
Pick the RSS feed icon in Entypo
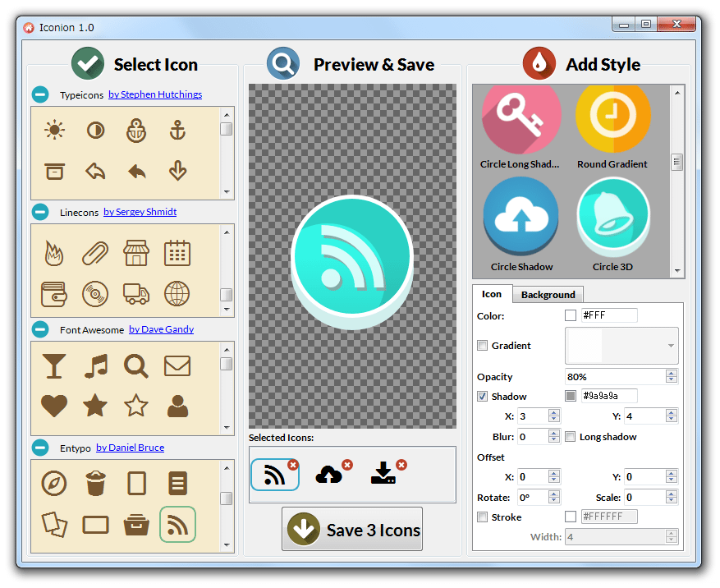[x=177, y=525]
